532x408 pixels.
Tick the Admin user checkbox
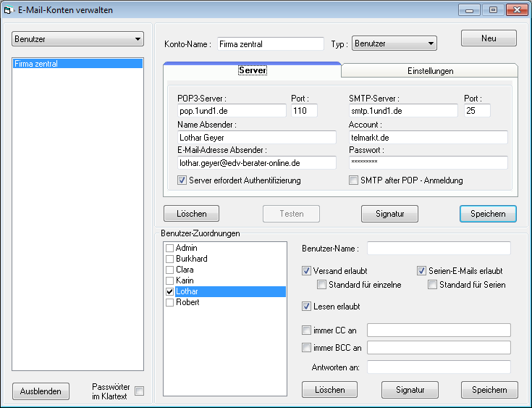[170, 248]
